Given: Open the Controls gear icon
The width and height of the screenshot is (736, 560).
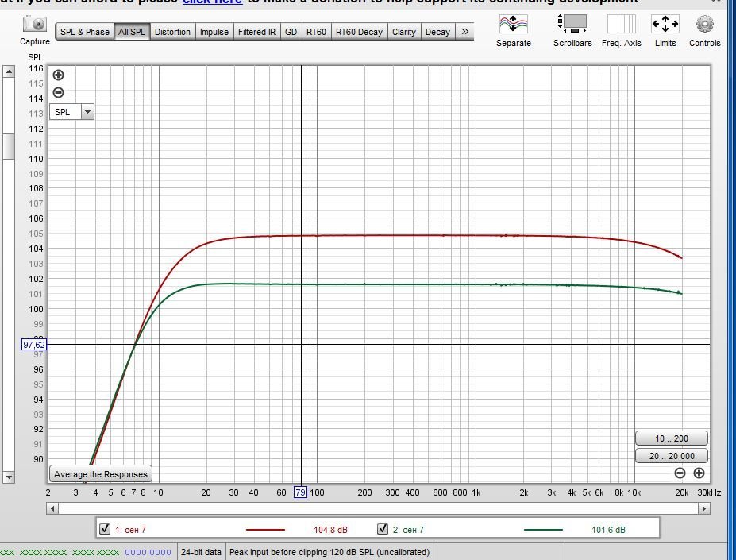Looking at the screenshot, I should point(704,24).
